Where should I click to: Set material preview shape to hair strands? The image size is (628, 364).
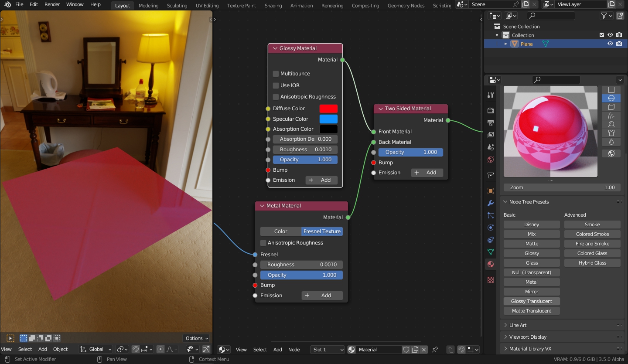point(611,116)
